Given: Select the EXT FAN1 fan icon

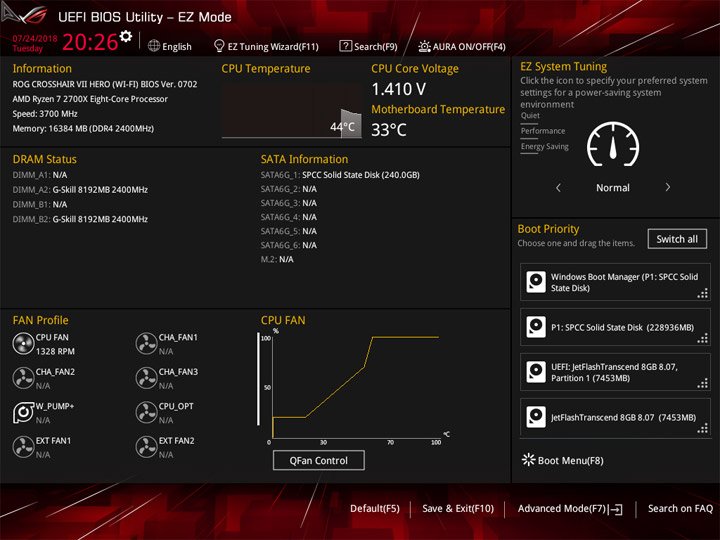Looking at the screenshot, I should click(x=23, y=447).
